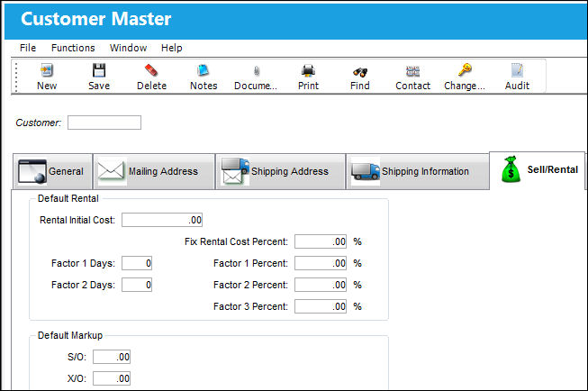This screenshot has height=391, width=588.
Task: Click the toolbar drag handle dots
Action: (16, 77)
